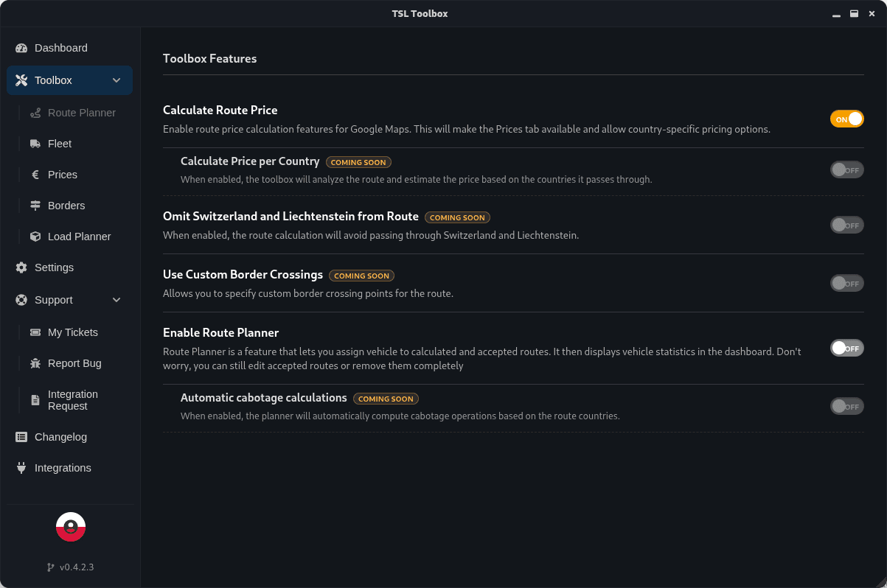Open the Borders menu item

(75, 206)
